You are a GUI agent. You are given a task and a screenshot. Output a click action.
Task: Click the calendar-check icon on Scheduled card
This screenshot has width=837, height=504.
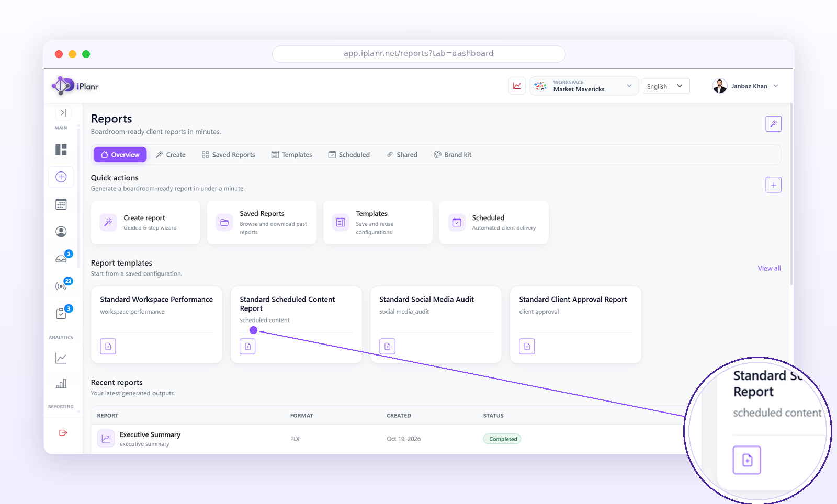point(457,222)
